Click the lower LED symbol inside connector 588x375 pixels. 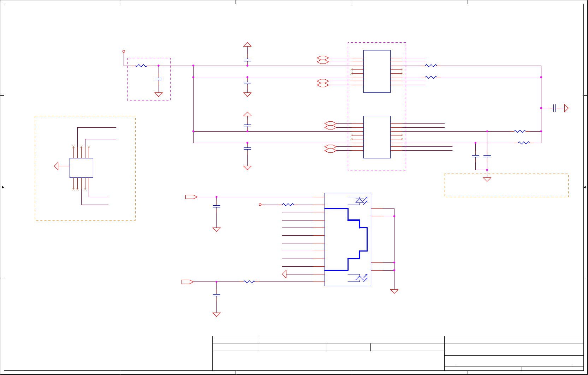(x=358, y=278)
